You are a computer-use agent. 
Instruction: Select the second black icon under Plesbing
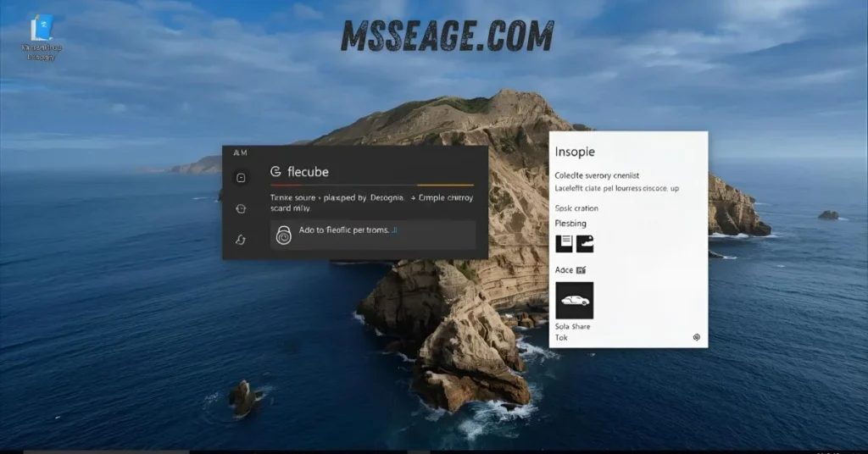click(585, 243)
